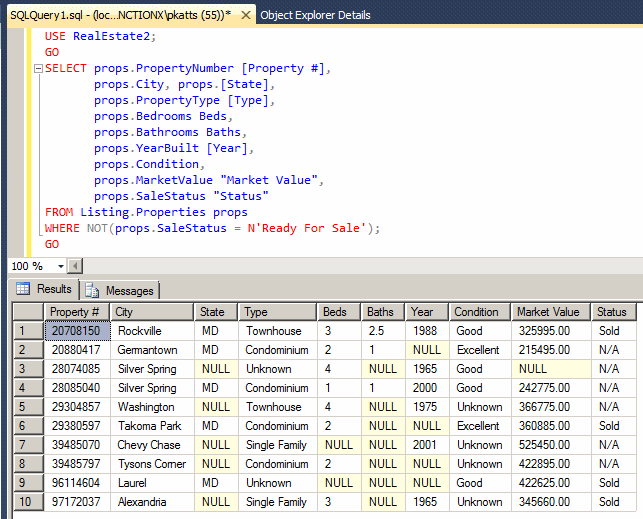Screen dimensions: 643x519
Task: Click the Washington city cell
Action: tap(152, 407)
